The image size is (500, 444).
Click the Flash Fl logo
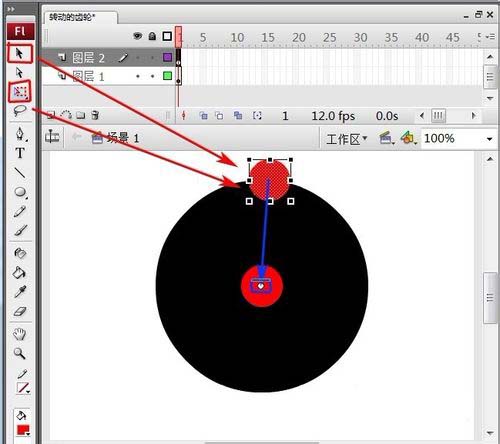point(20,31)
